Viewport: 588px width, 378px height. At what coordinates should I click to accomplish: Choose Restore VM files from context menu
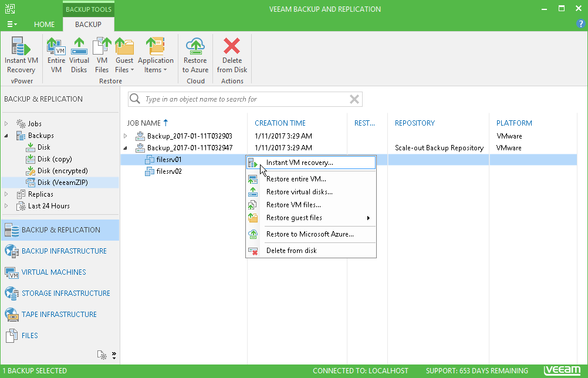(311, 205)
